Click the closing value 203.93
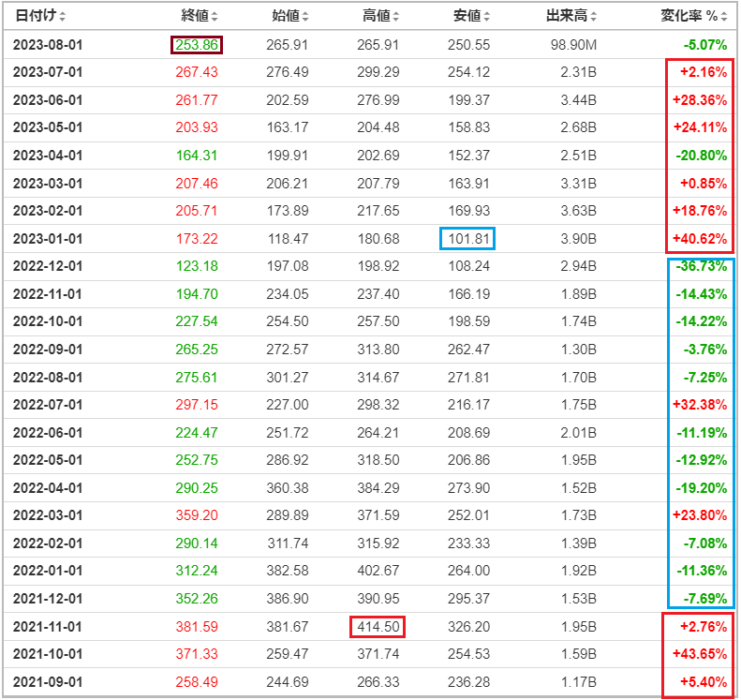 197,127
